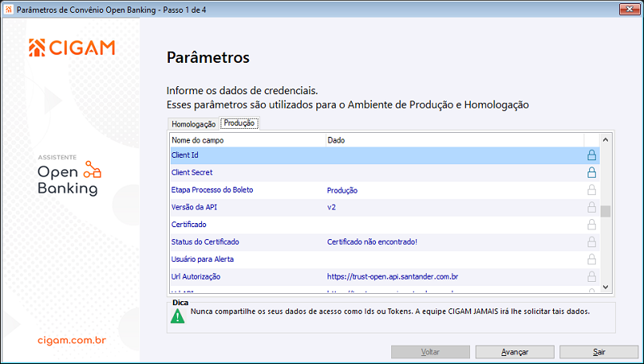Select the Url Autorização label
This screenshot has width=644, height=364.
[196, 276]
